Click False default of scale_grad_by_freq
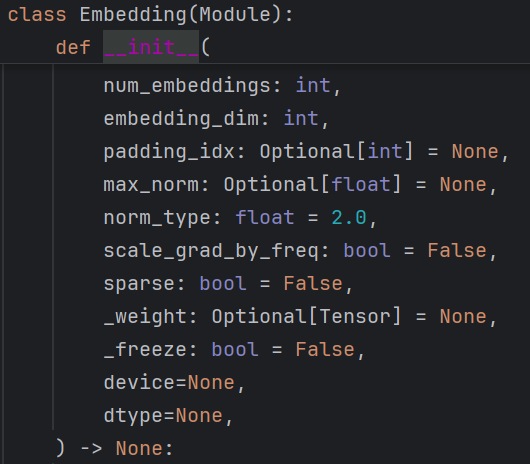This screenshot has width=530, height=464. (457, 250)
